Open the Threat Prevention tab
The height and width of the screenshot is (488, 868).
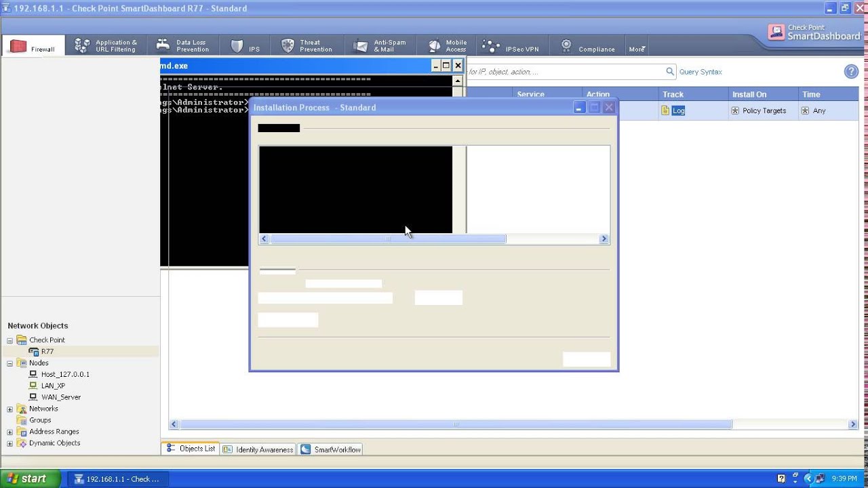(x=307, y=46)
